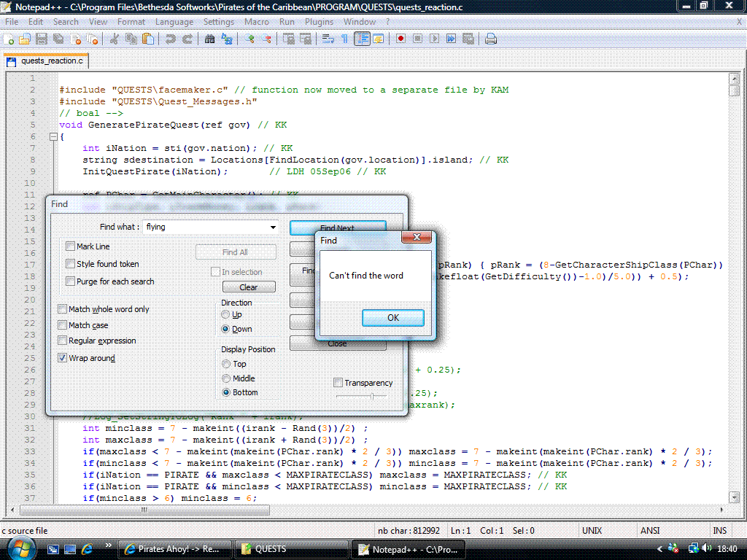
Task: Select the quests_reaction.c document tab
Action: 46,61
